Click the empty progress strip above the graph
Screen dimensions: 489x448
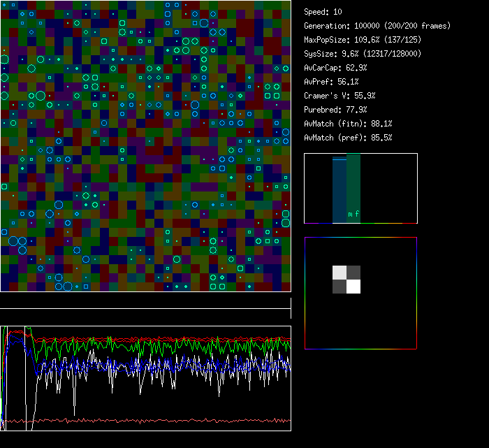145,301
